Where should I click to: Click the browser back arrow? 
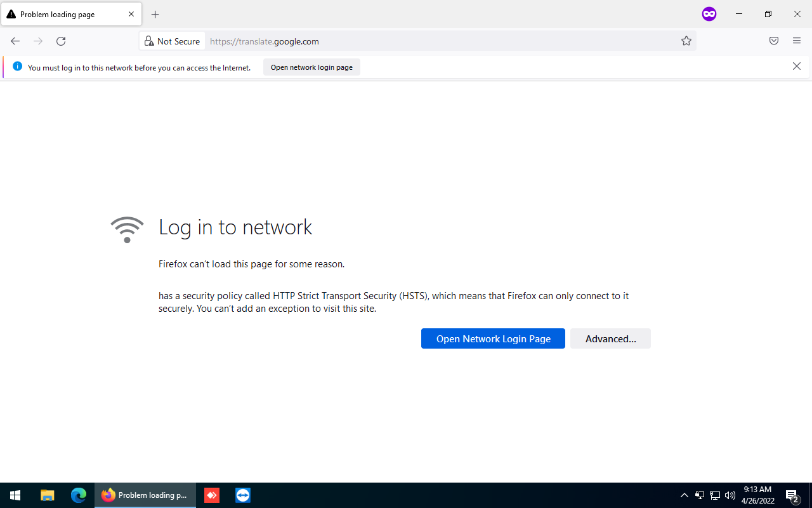click(15, 41)
